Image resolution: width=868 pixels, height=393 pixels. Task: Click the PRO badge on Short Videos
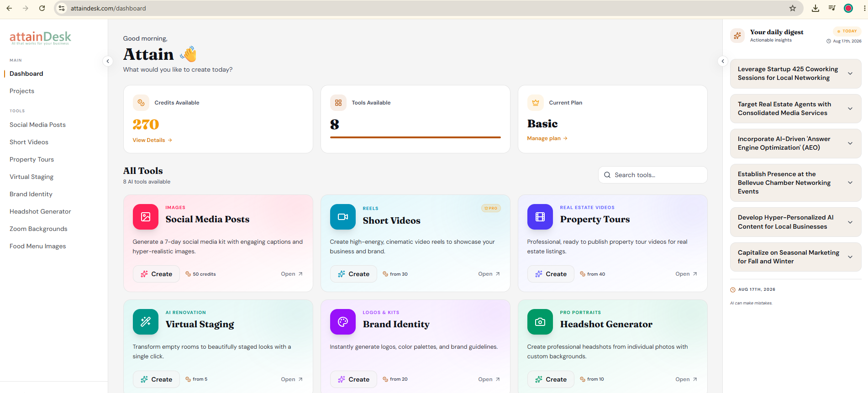click(491, 208)
